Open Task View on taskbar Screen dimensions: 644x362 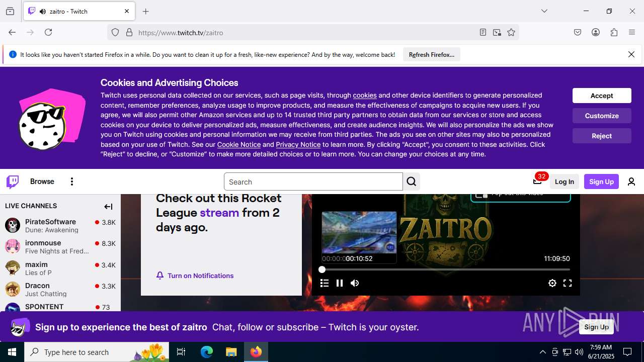point(181,352)
